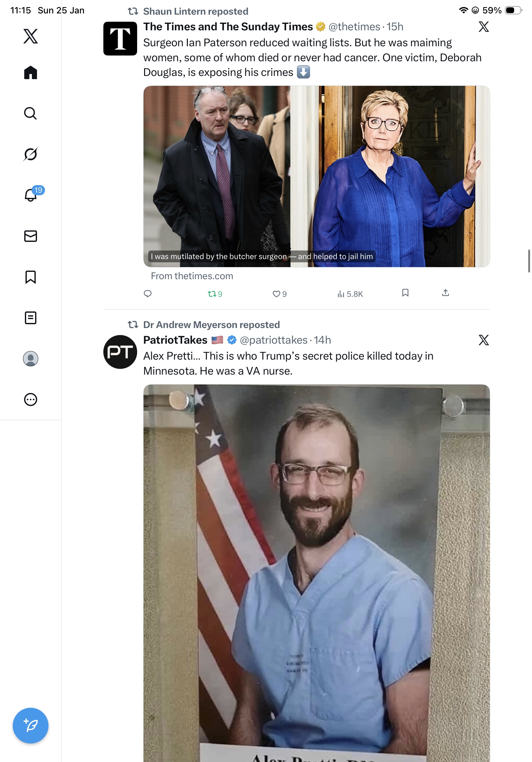The image size is (532, 762).
Task: Reply to The Times post
Action: 148,293
